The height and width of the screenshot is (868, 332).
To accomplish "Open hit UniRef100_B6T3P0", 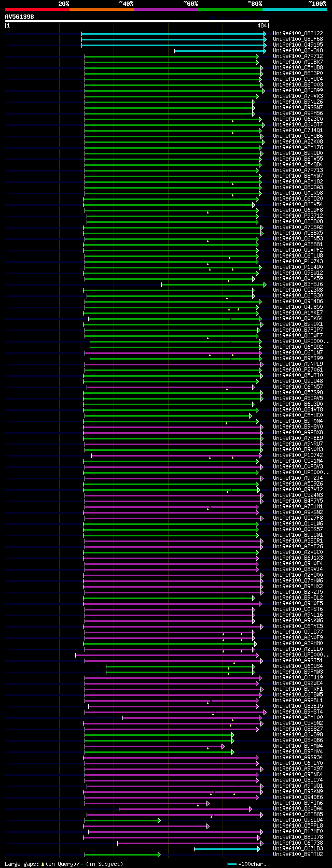I will pos(298,73).
